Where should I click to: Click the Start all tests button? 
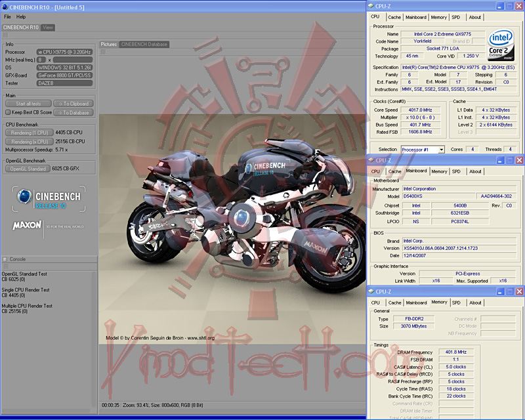28,104
